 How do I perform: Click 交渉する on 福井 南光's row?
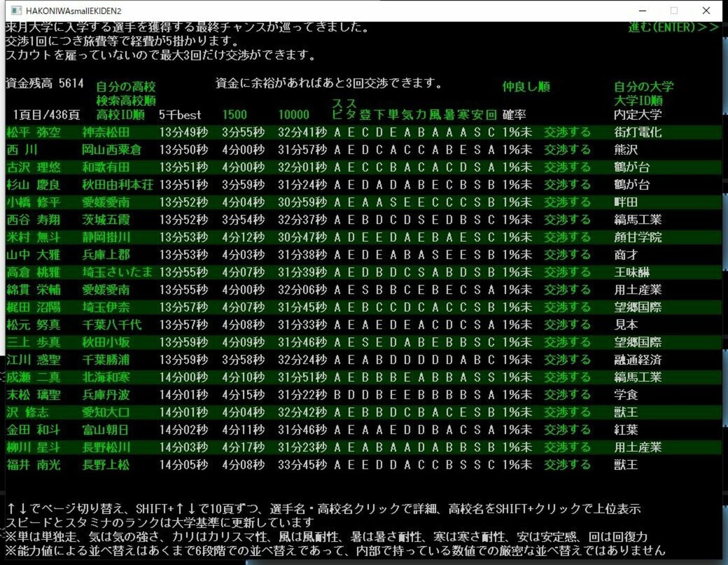(x=567, y=465)
